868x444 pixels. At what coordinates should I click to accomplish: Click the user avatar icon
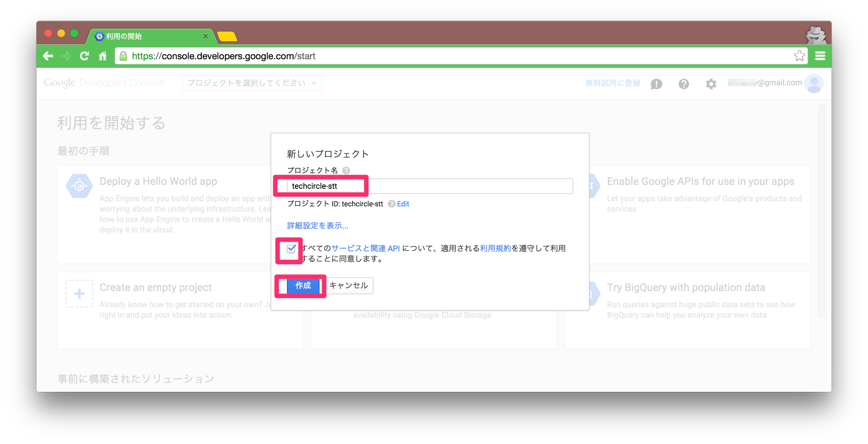tap(814, 83)
